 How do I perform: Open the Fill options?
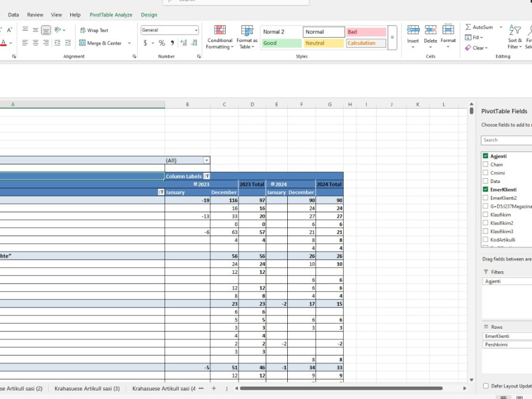(474, 37)
